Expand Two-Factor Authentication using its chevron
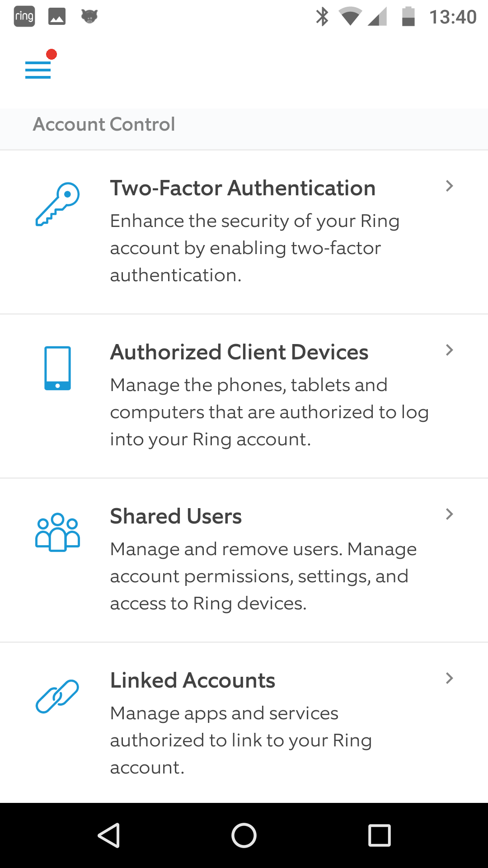The height and width of the screenshot is (868, 488). pos(449,186)
